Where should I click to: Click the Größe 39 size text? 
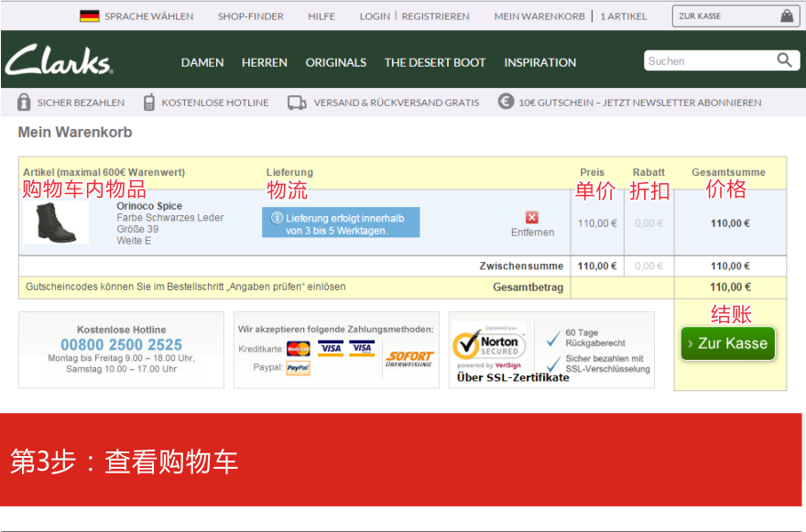(x=137, y=229)
